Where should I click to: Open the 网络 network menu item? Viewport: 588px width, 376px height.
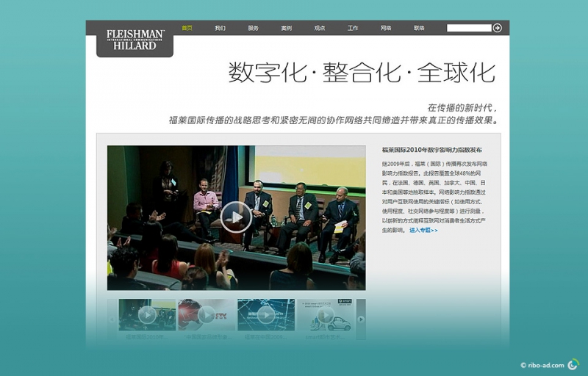pyautogui.click(x=386, y=28)
